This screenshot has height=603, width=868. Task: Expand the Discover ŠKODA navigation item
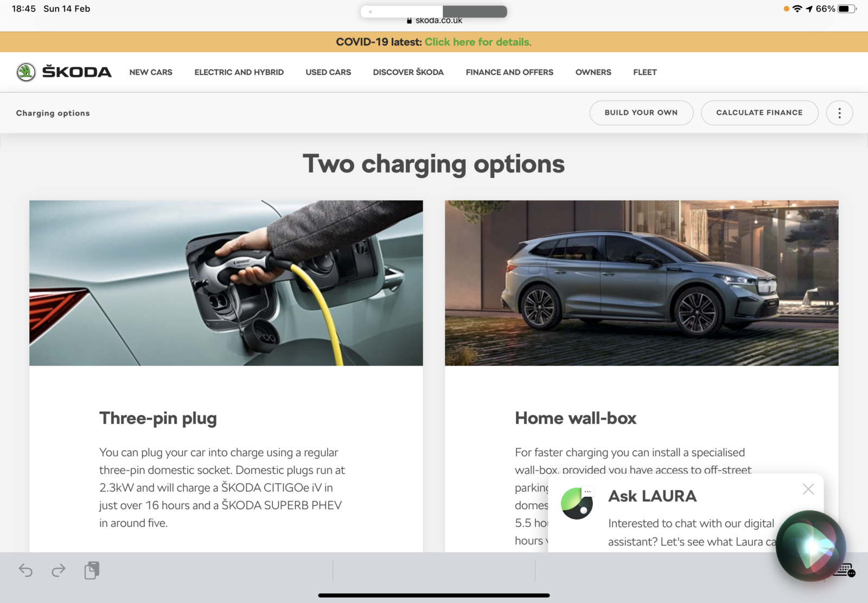408,72
